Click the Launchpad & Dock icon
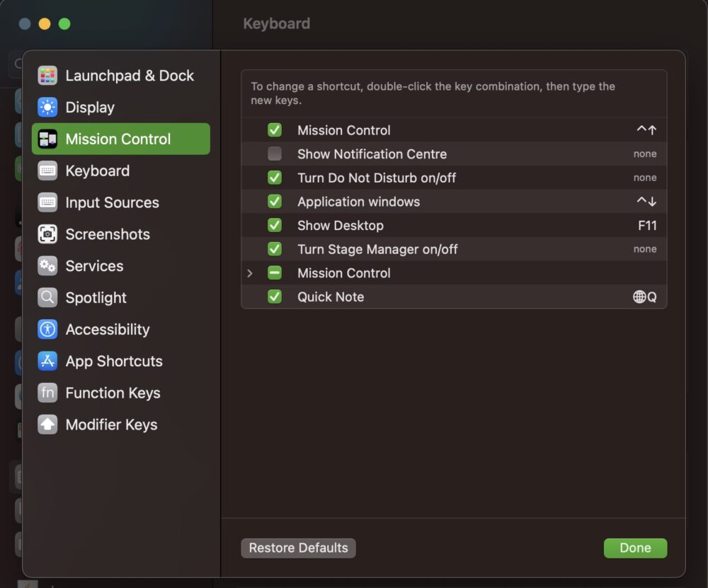The image size is (708, 588). (x=47, y=76)
